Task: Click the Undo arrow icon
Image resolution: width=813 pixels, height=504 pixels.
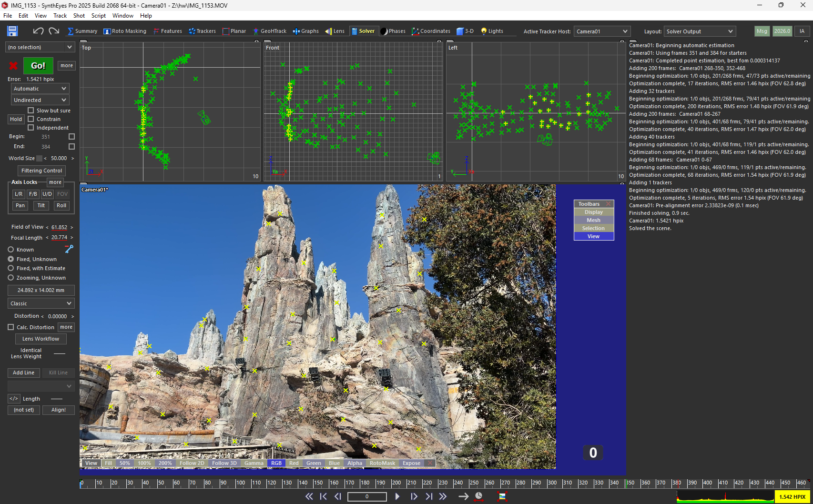Action: click(x=38, y=31)
